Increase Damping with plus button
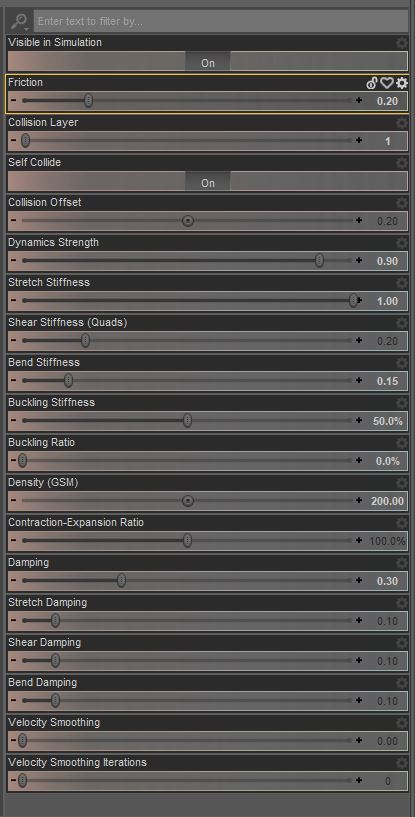The height and width of the screenshot is (817, 415). point(359,580)
